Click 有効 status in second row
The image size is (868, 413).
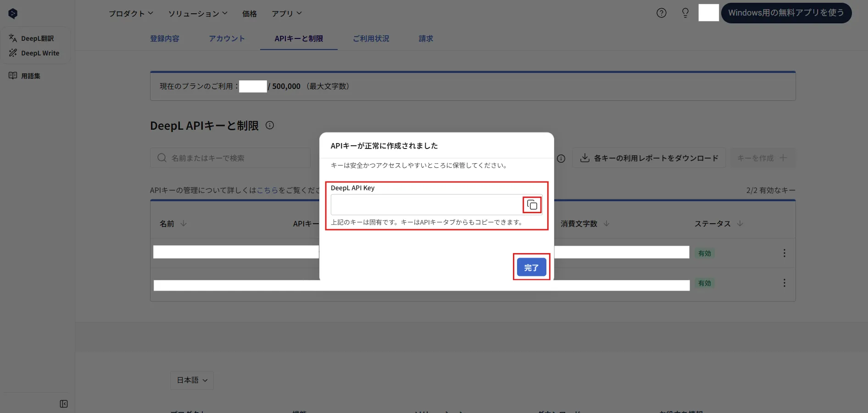pyautogui.click(x=704, y=283)
